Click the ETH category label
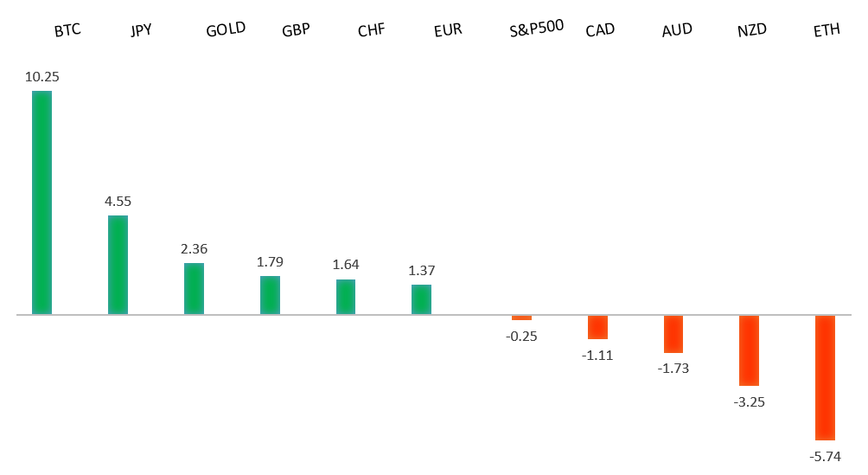 (x=827, y=31)
